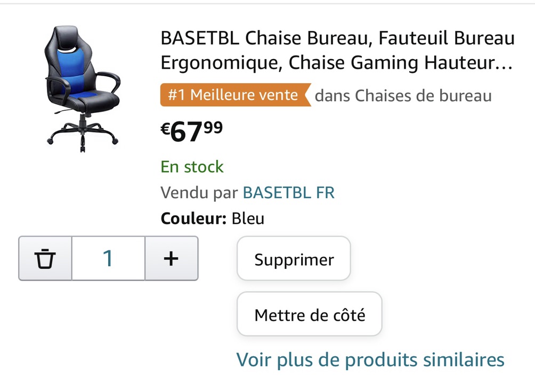Click the Mettre de côté button

(310, 314)
